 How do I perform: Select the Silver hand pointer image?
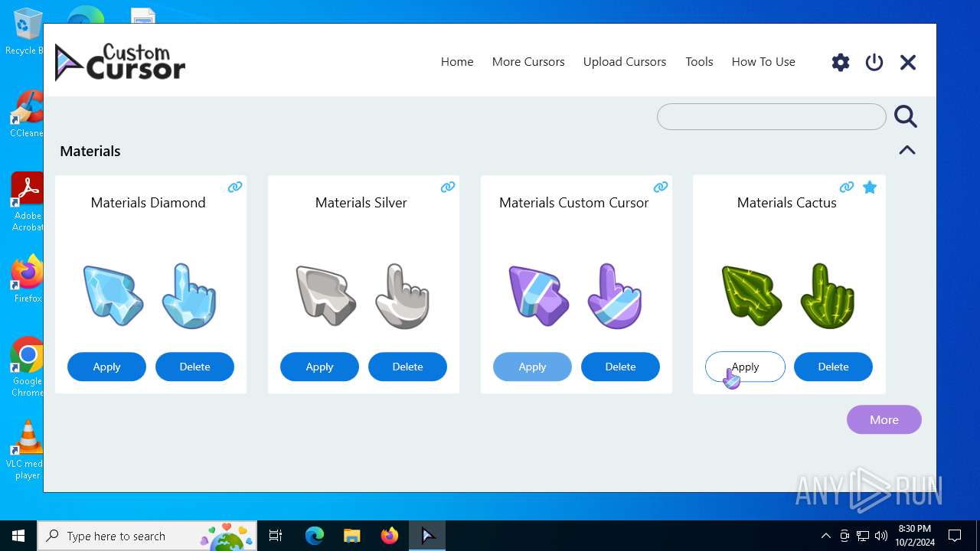[x=402, y=295]
